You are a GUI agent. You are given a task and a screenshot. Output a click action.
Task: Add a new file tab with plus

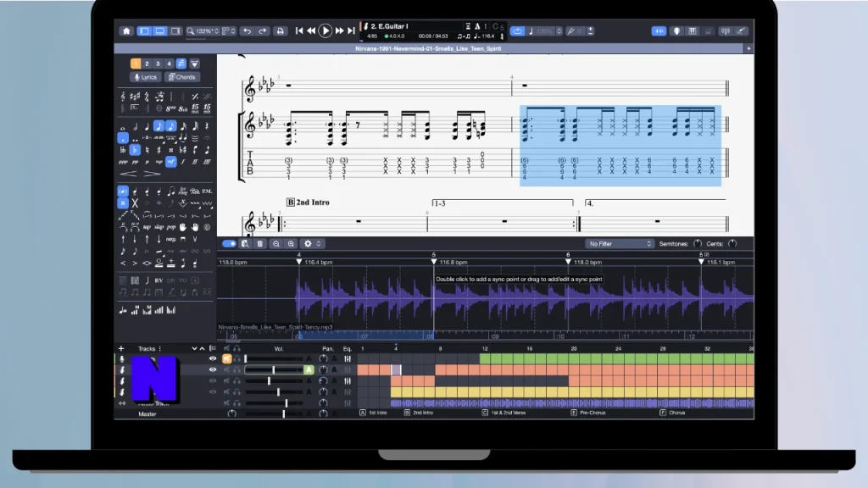tap(748, 48)
